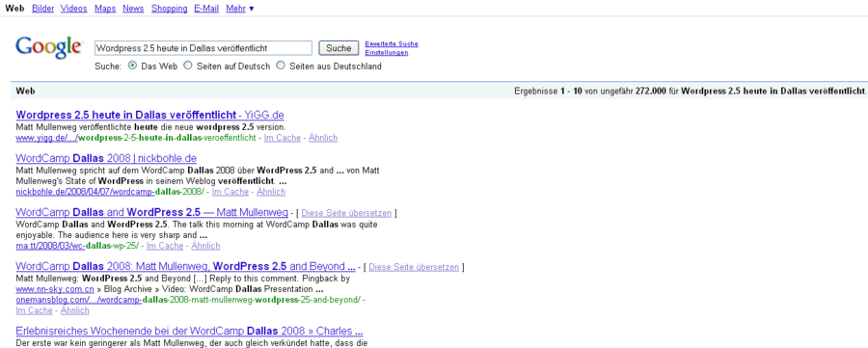
Task: Open Einstellungen link
Action: [x=387, y=53]
